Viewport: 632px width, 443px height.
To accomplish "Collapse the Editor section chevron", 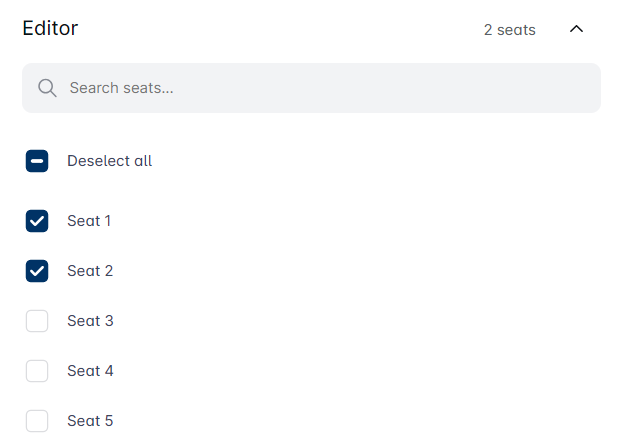I will tap(576, 29).
